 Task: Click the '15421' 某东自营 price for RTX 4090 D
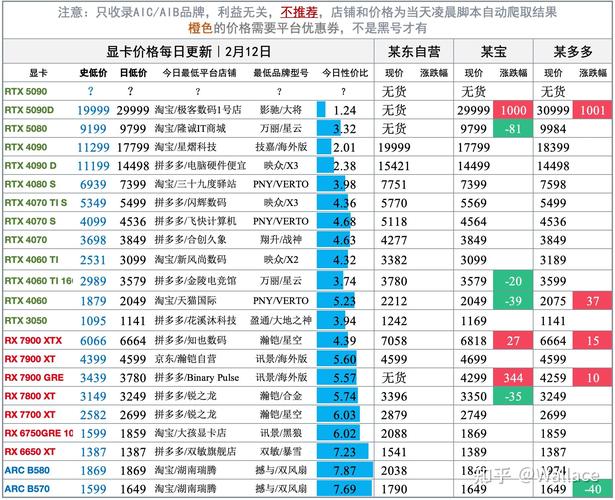click(394, 166)
